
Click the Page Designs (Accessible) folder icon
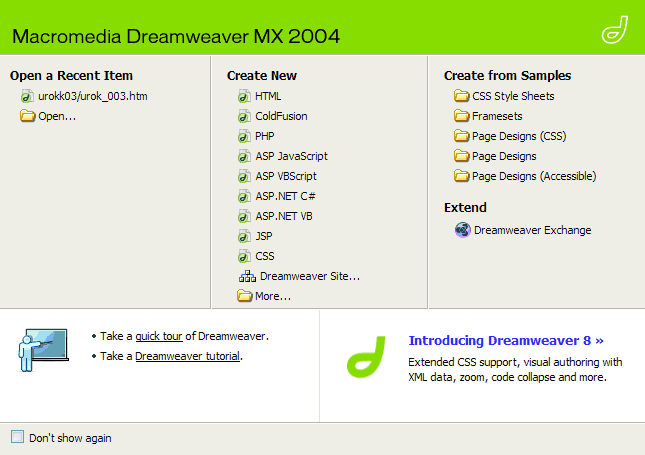(462, 176)
